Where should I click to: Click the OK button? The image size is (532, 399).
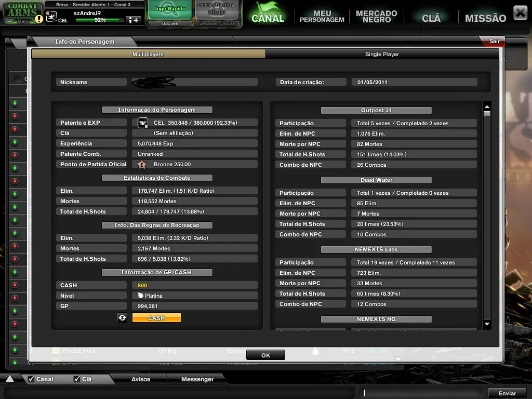[x=265, y=355]
